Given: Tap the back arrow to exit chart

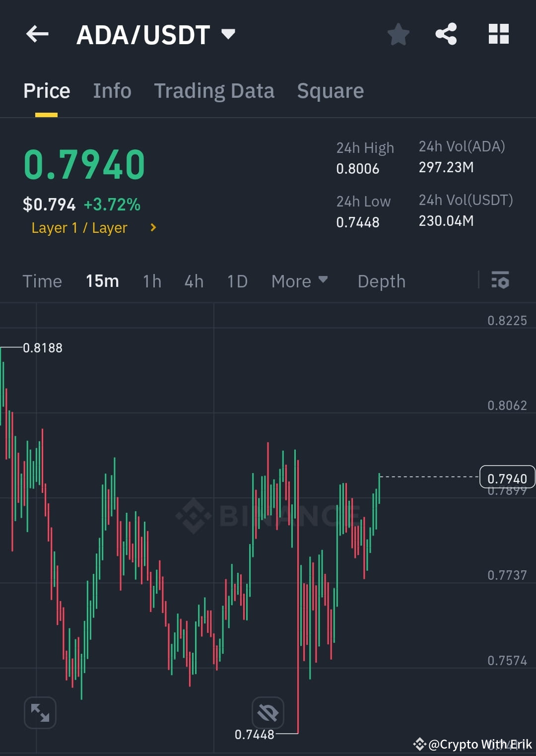Looking at the screenshot, I should [37, 34].
